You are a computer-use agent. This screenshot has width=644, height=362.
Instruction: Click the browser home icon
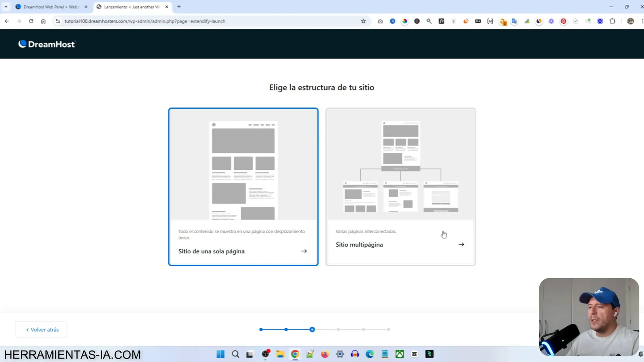43,21
